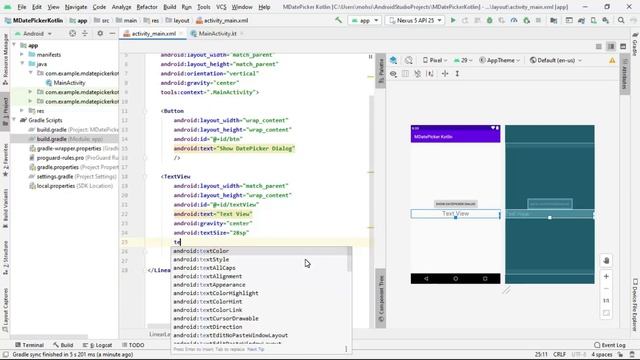This screenshot has width=640, height=360.
Task: Click the vertical expand arrow icon in design toolbar
Action: click(x=457, y=73)
